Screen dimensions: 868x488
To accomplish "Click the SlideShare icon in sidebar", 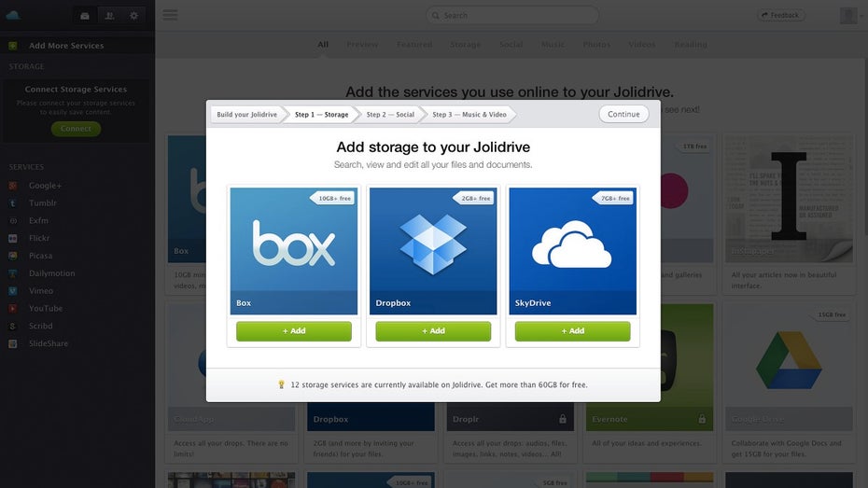I will pyautogui.click(x=13, y=343).
